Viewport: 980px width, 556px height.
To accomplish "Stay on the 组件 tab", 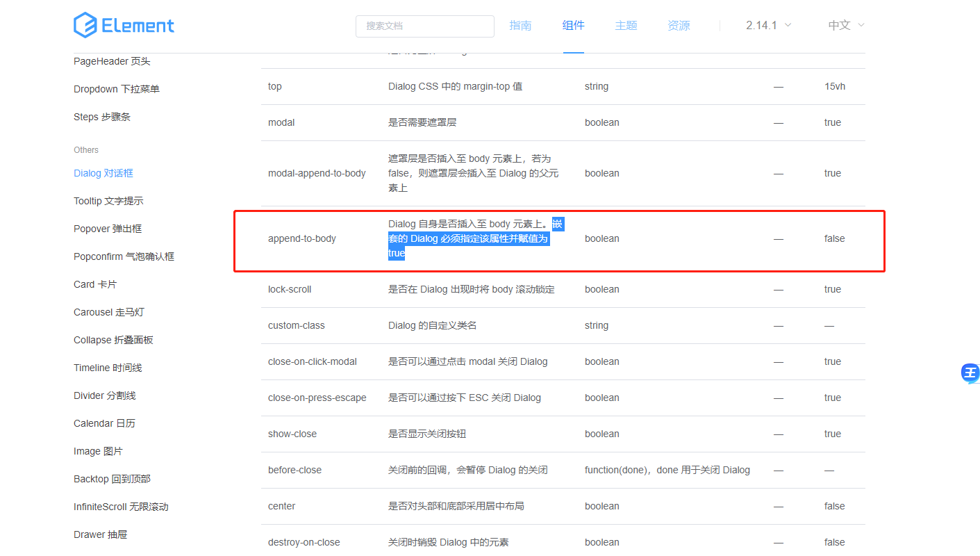I will tap(573, 25).
